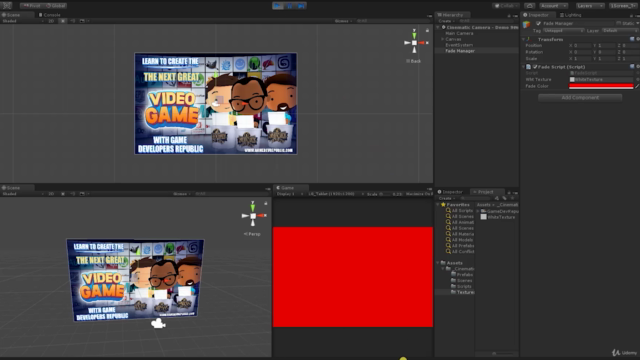This screenshot has width=640, height=360.
Task: Open the Fade Color red swatch
Action: click(601, 86)
